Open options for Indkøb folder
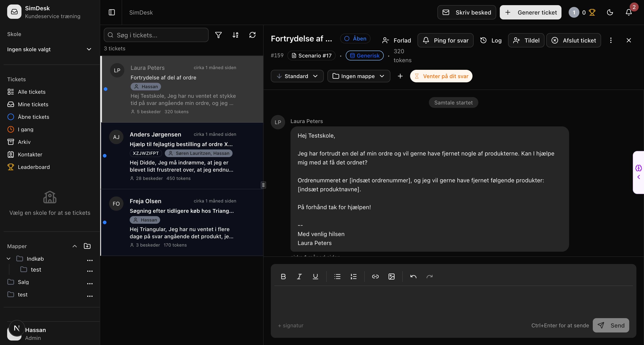This screenshot has height=345, width=644. click(90, 260)
